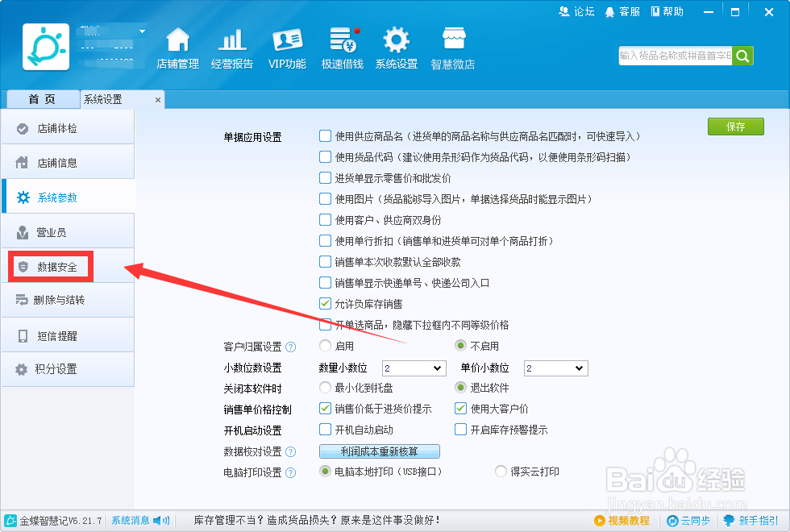790x532 pixels.
Task: Enable the 使用供应商品名 checkbox
Action: click(325, 136)
